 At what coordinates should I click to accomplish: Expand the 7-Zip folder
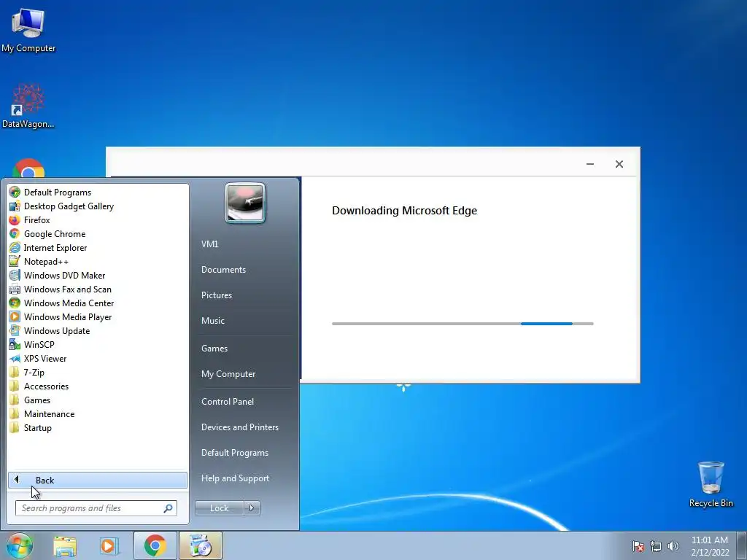coord(34,373)
